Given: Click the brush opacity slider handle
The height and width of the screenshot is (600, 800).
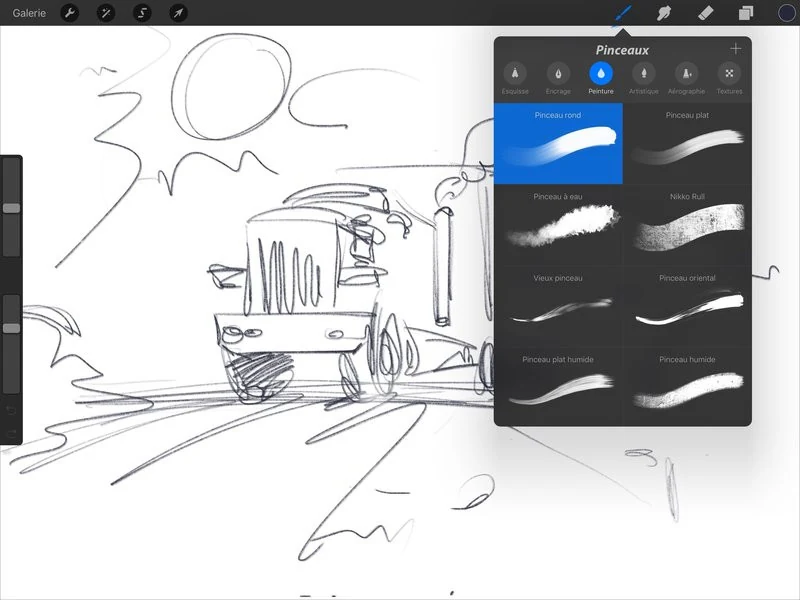Looking at the screenshot, I should [x=11, y=328].
